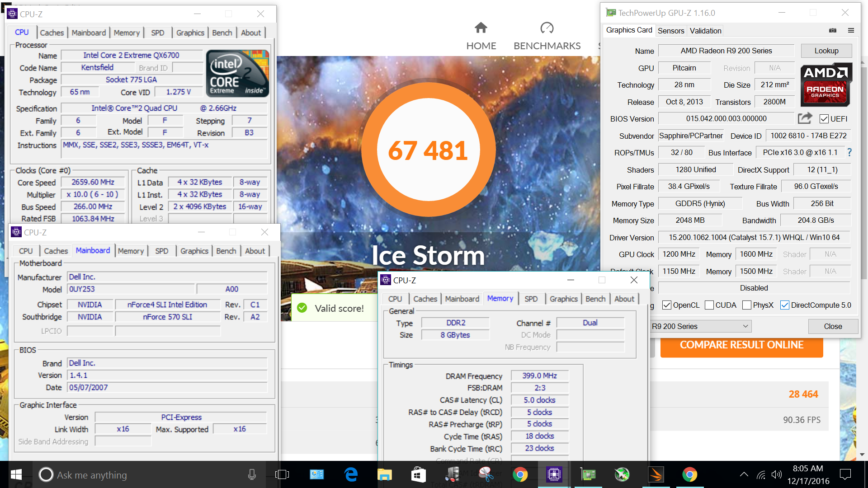Click the 'Valid score!' badge

point(334,308)
